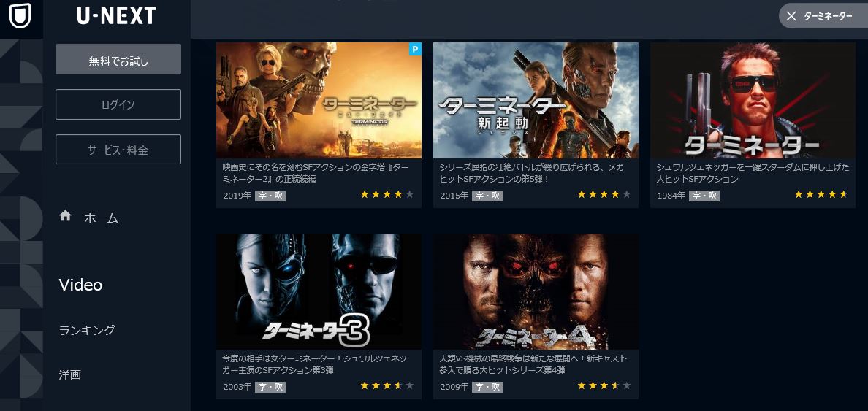Viewport: 868px width, 411px height.
Task: Click the U-NEXT text logo
Action: (116, 16)
